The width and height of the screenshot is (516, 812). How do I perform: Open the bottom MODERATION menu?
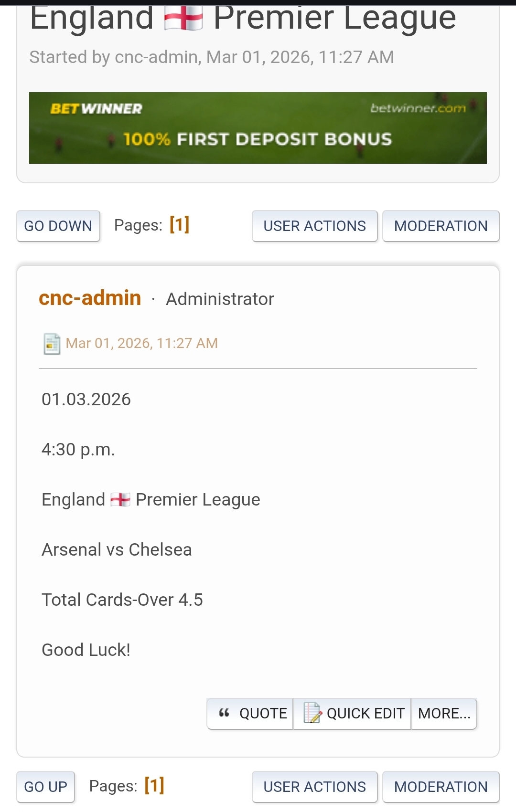point(441,787)
